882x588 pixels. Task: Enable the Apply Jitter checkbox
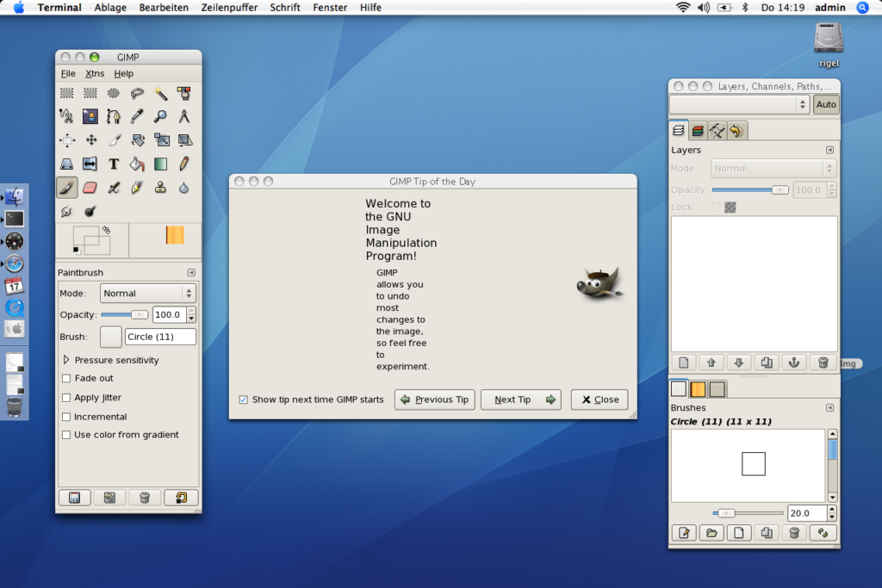point(65,398)
